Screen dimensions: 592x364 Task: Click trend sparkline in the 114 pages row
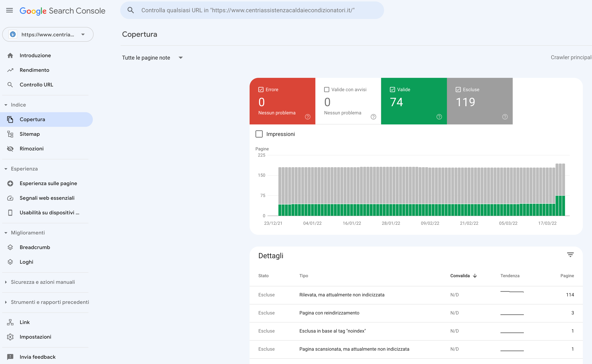click(512, 292)
